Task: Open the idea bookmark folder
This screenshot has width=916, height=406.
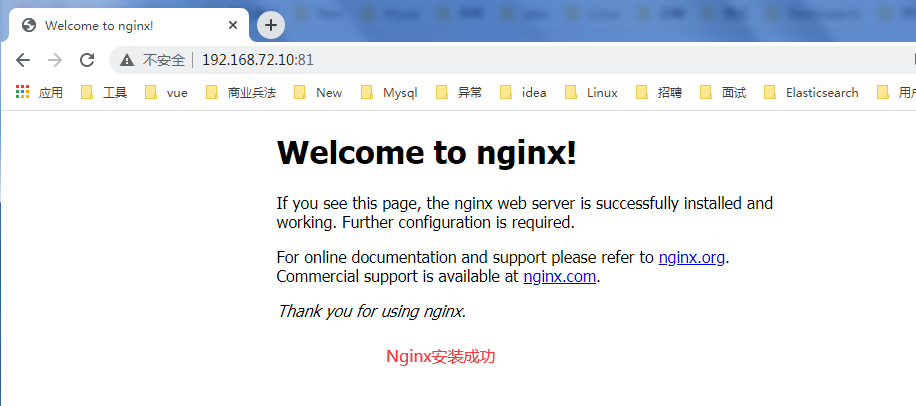Action: (x=524, y=92)
